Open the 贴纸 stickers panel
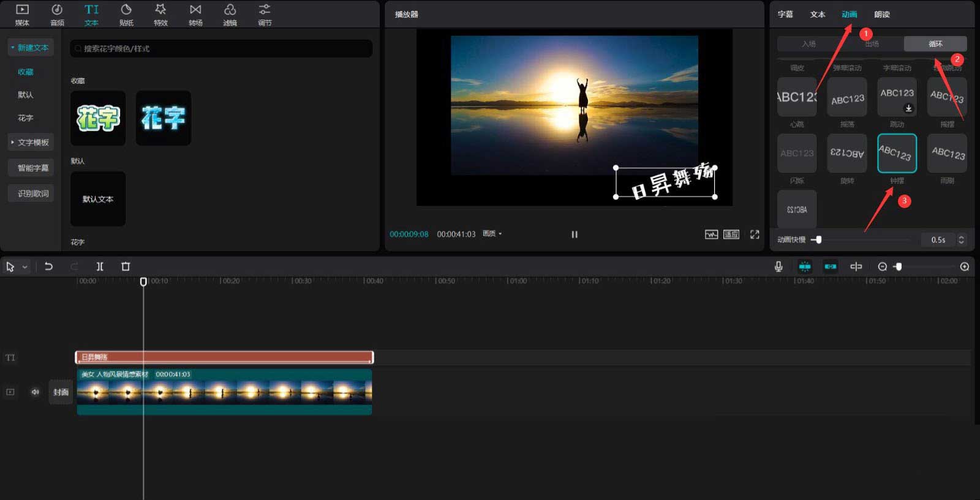 [126, 15]
